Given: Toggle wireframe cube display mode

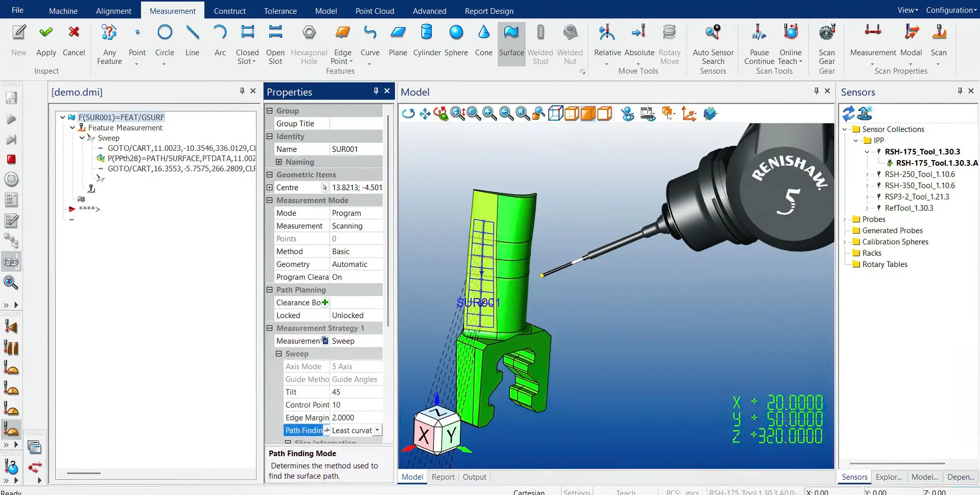Looking at the screenshot, I should coord(555,114).
